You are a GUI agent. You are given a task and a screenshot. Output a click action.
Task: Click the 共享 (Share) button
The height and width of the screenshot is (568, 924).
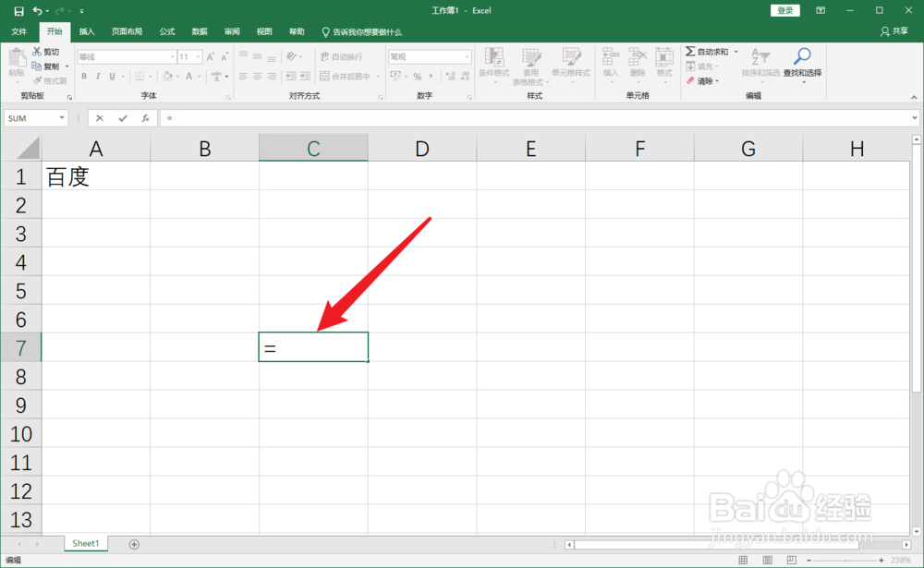pos(894,30)
